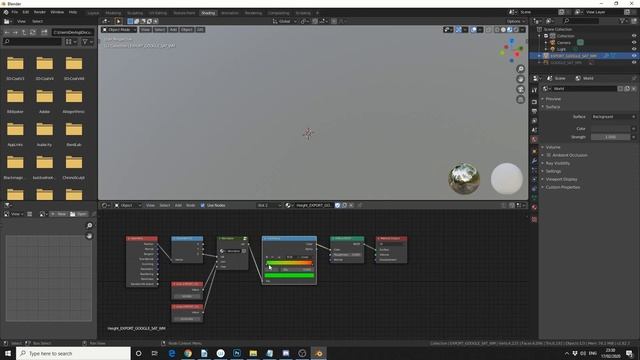
Task: Refresh the file browser list
Action: (x=33, y=32)
